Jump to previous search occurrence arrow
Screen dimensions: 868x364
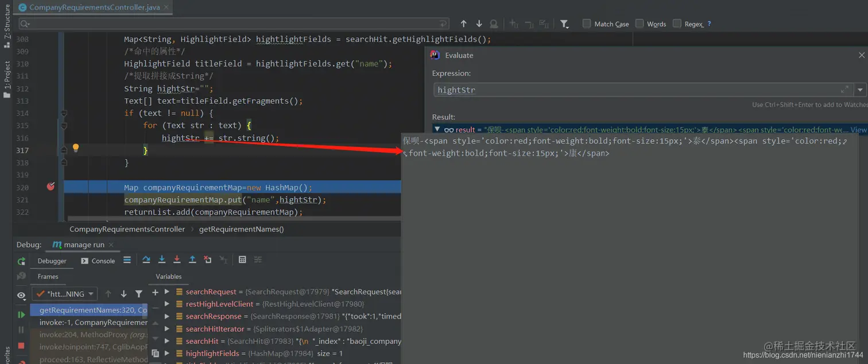pos(463,24)
